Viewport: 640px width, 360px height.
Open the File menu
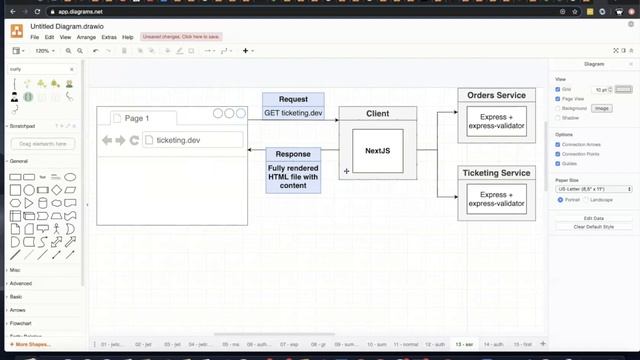click(35, 37)
